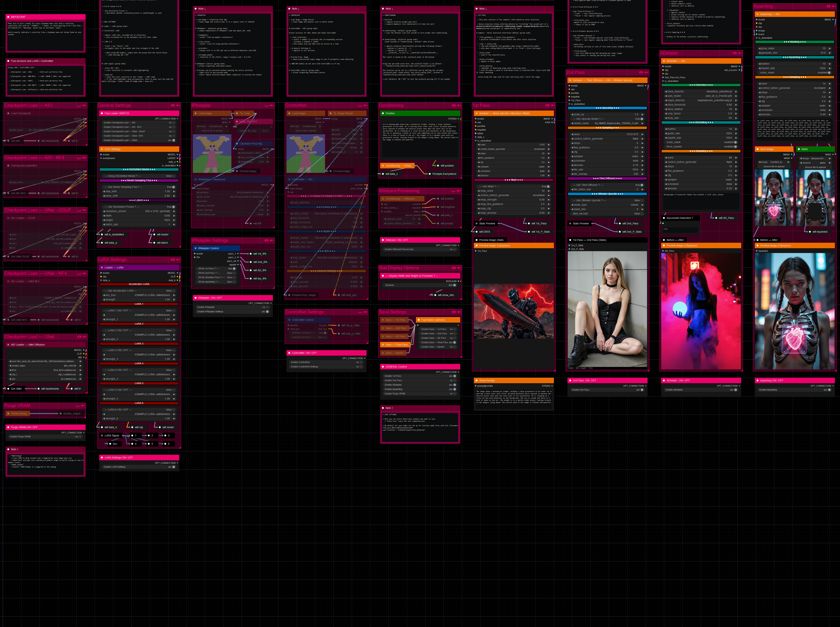Toggle Enable 2nd Pass in GENERAL Control
Screen dimensions: 840x627
click(454, 380)
